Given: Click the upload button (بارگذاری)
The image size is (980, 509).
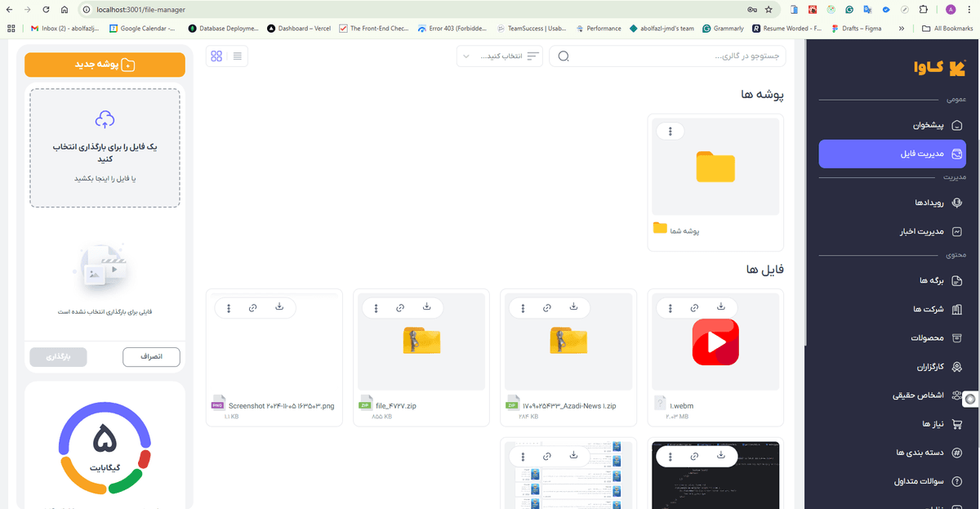Looking at the screenshot, I should click(x=58, y=357).
